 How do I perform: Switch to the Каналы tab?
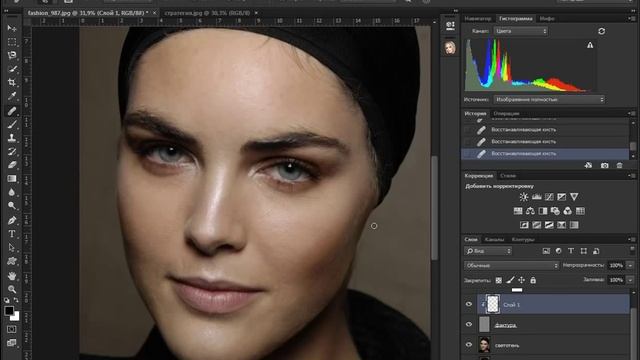coord(494,240)
